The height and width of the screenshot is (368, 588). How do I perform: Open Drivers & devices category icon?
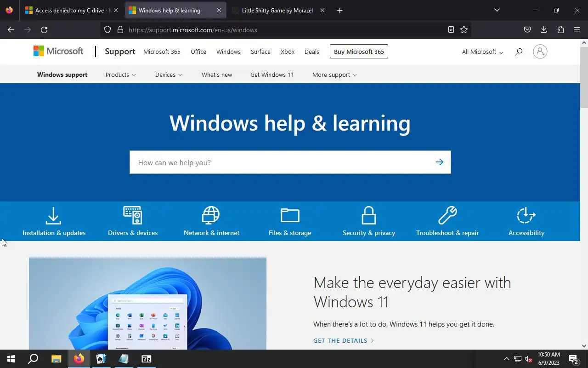click(132, 215)
